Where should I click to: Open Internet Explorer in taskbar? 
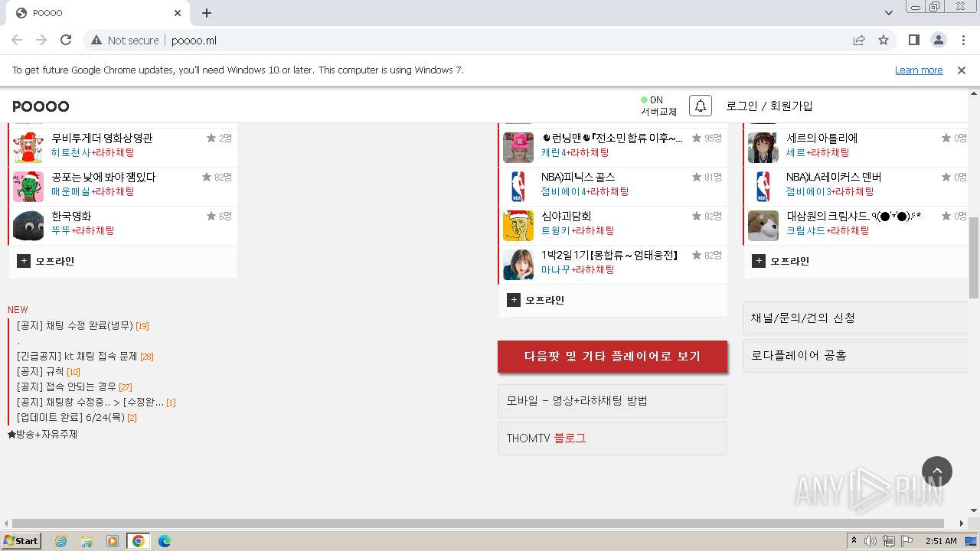[x=60, y=541]
